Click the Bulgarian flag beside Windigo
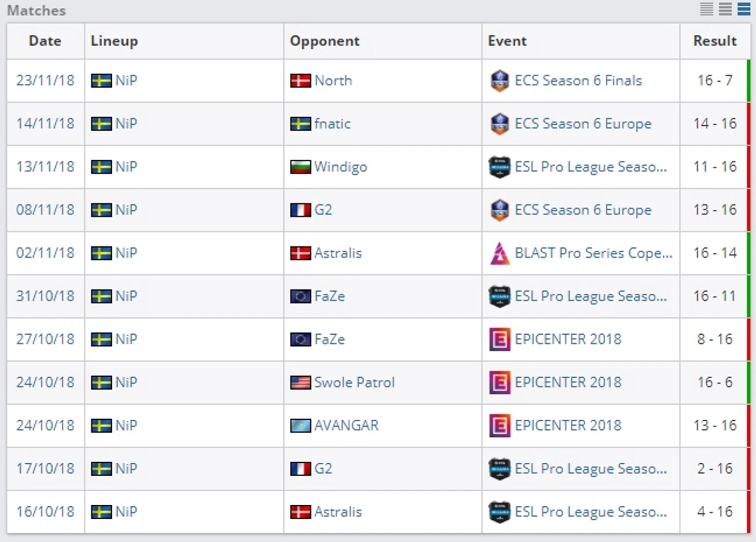Screen dimensions: 756x542 pyautogui.click(x=300, y=167)
